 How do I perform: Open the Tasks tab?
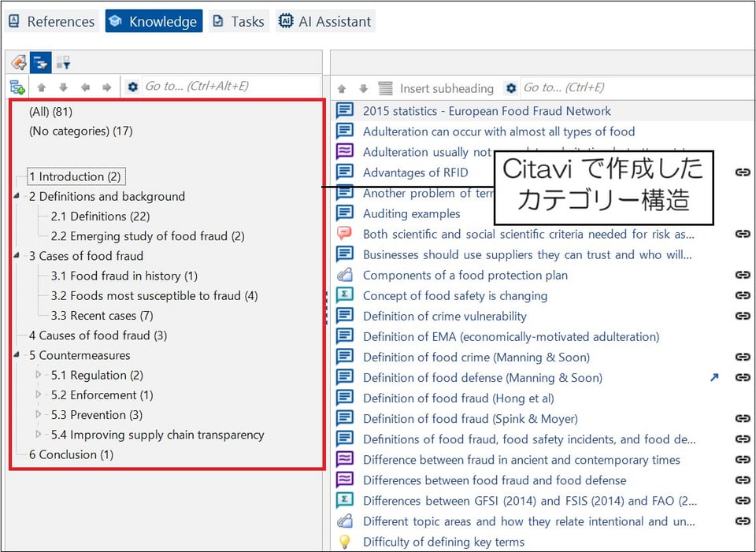[x=239, y=20]
